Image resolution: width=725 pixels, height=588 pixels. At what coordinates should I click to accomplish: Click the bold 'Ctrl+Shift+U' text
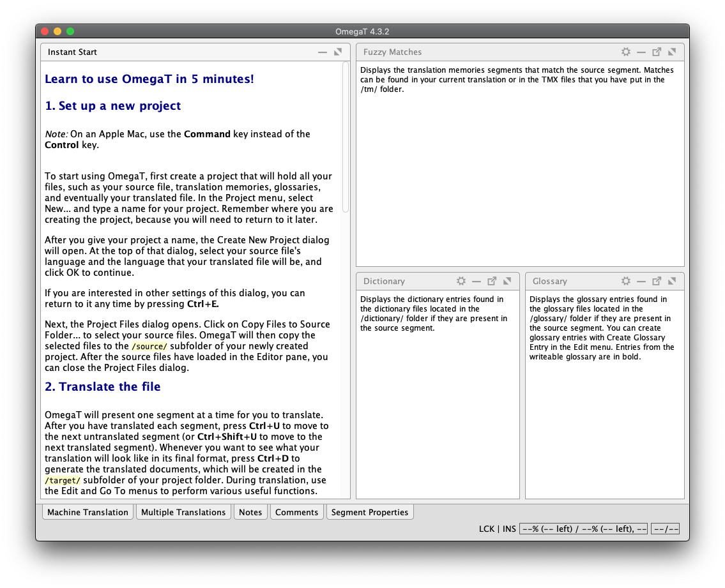[227, 437]
